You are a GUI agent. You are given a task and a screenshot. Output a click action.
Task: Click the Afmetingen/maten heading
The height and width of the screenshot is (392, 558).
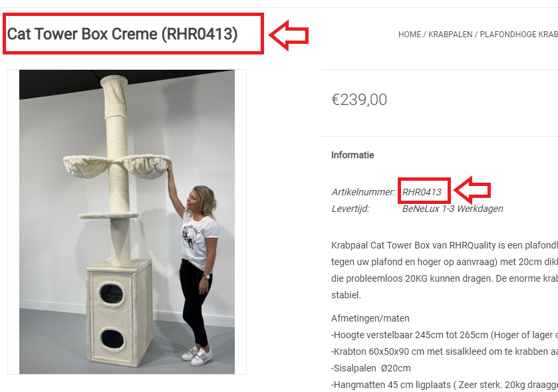point(370,318)
